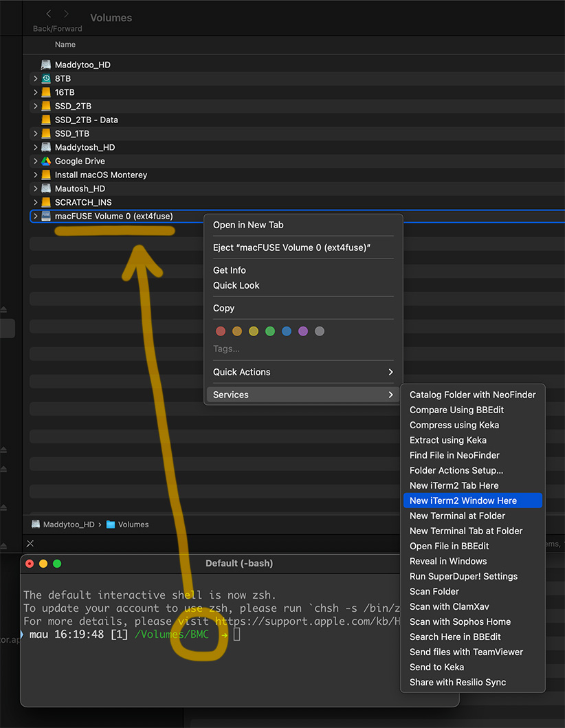Click the Mautosh_HD disk icon
This screenshot has width=565, height=728.
46,188
